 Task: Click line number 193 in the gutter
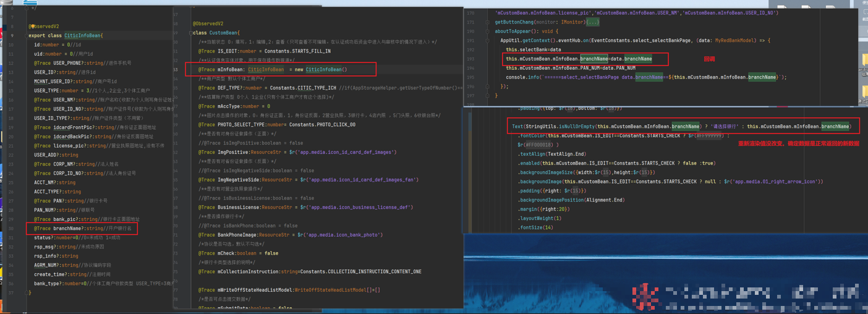(x=471, y=59)
